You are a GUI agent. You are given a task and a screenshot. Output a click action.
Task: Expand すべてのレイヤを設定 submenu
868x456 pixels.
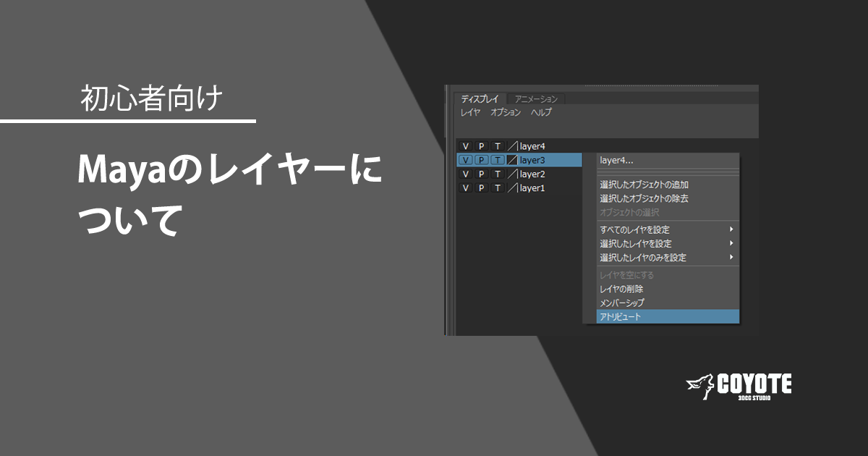point(668,229)
